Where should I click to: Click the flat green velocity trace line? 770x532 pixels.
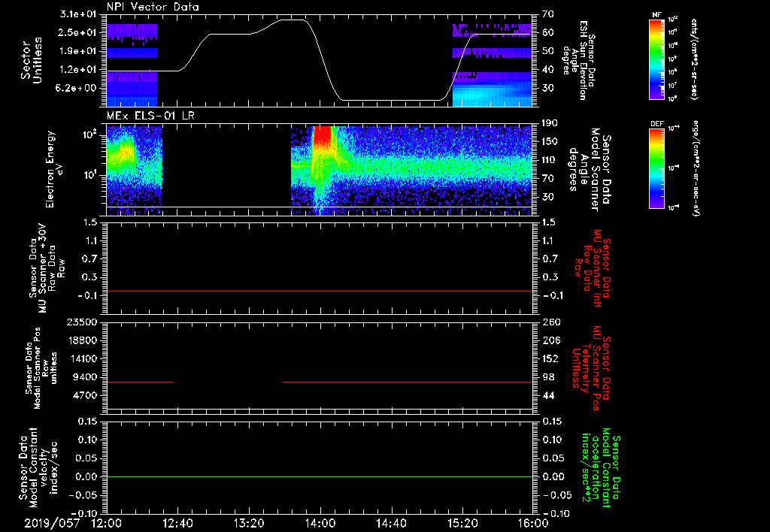tap(320, 476)
